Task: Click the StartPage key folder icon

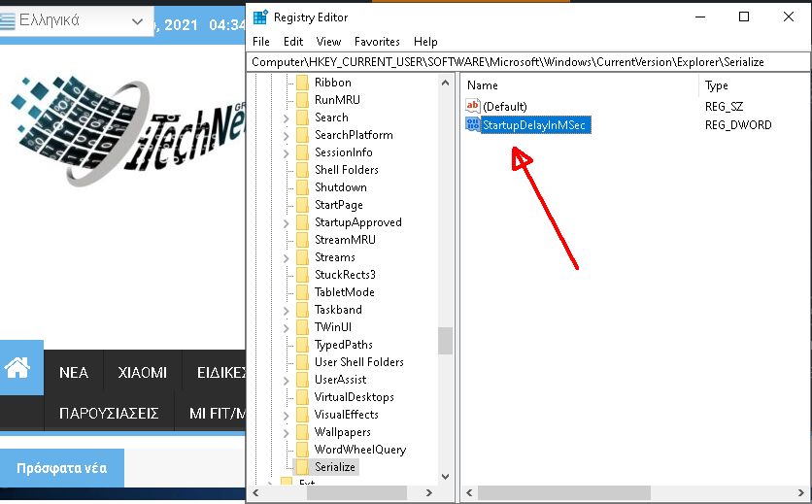Action: point(302,205)
